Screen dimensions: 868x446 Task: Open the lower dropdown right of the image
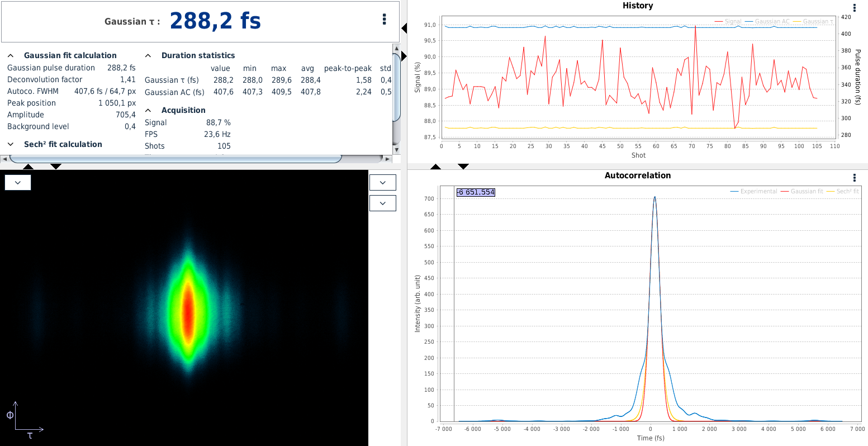(x=383, y=203)
